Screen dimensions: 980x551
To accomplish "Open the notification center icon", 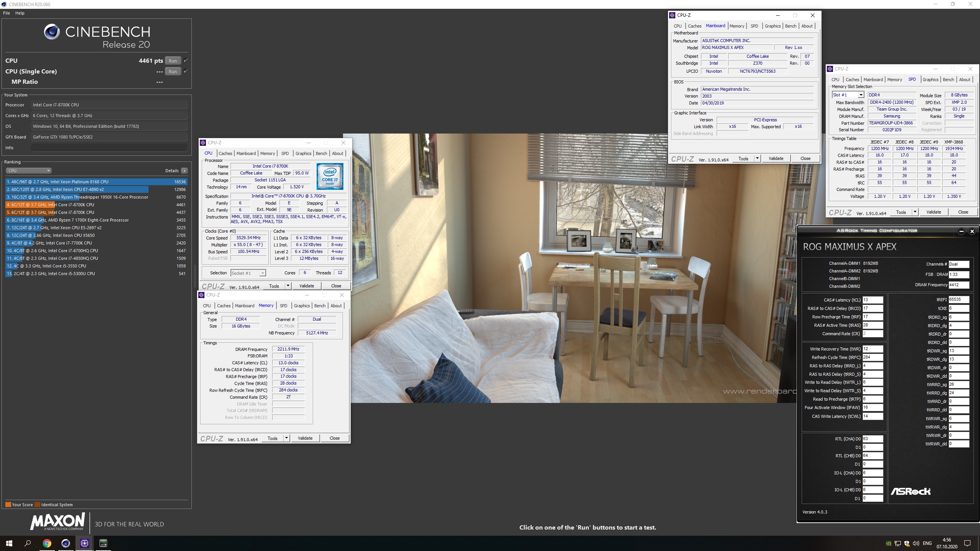I will coord(967,543).
